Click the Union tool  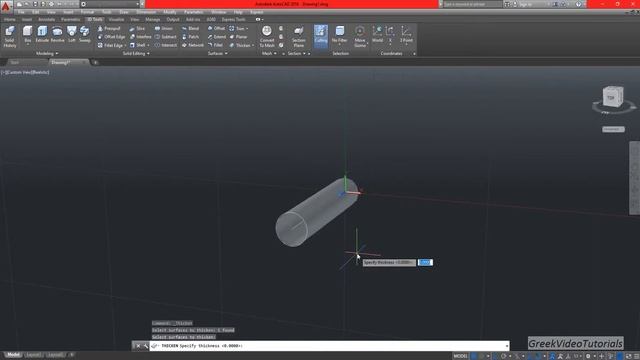click(164, 29)
